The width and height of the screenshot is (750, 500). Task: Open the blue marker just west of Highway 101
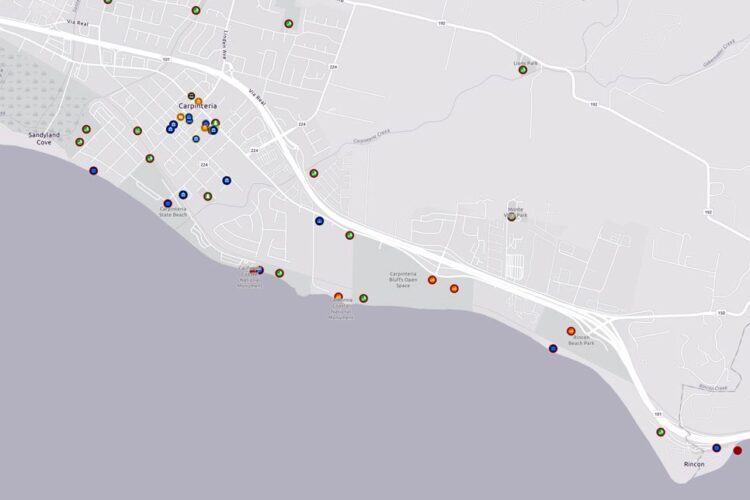coord(320,221)
